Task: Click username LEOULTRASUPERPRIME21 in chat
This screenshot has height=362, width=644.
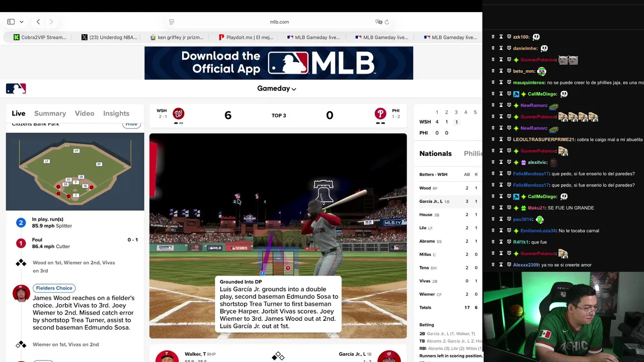Action: pos(543,139)
